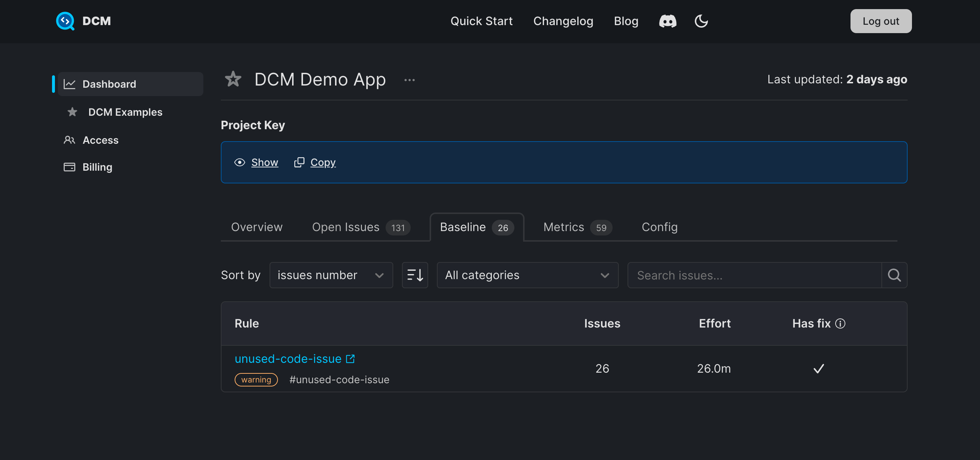Toggle dark mode moon icon
This screenshot has height=460, width=980.
(x=701, y=21)
